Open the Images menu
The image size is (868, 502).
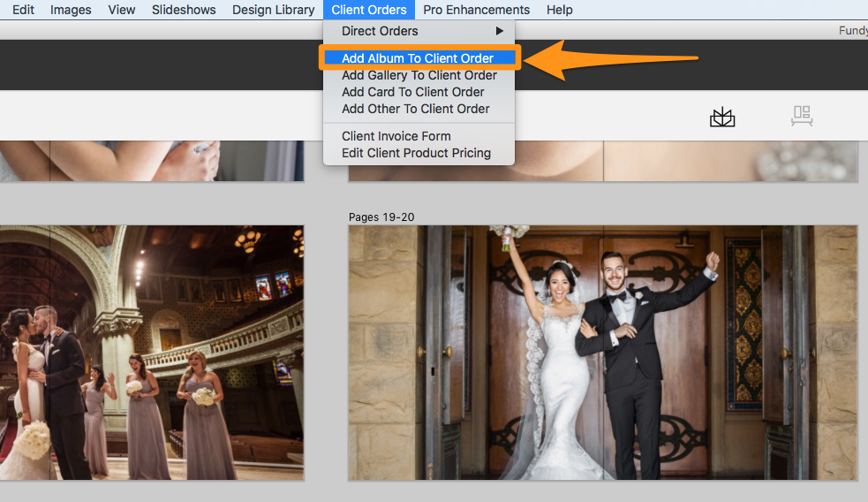click(x=71, y=10)
